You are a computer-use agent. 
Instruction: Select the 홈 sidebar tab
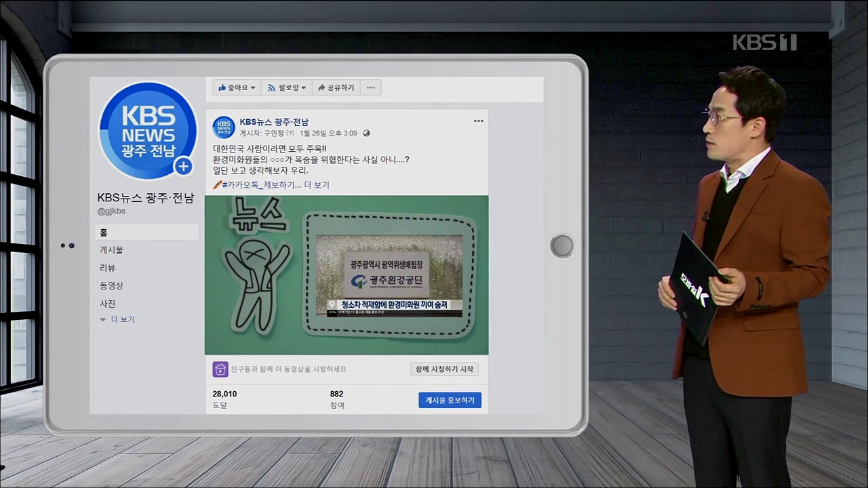147,232
